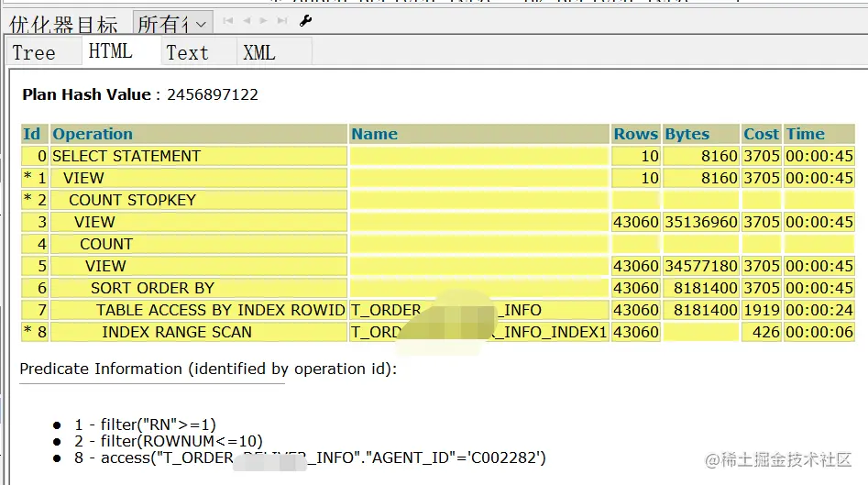
Task: Select the Plan Hash Value number 2456897122
Action: tap(213, 94)
